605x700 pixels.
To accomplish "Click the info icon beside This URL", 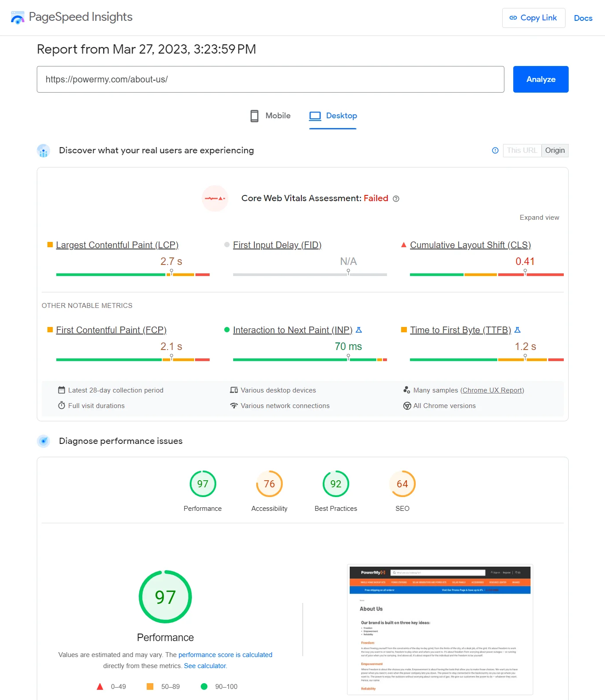I will (495, 151).
